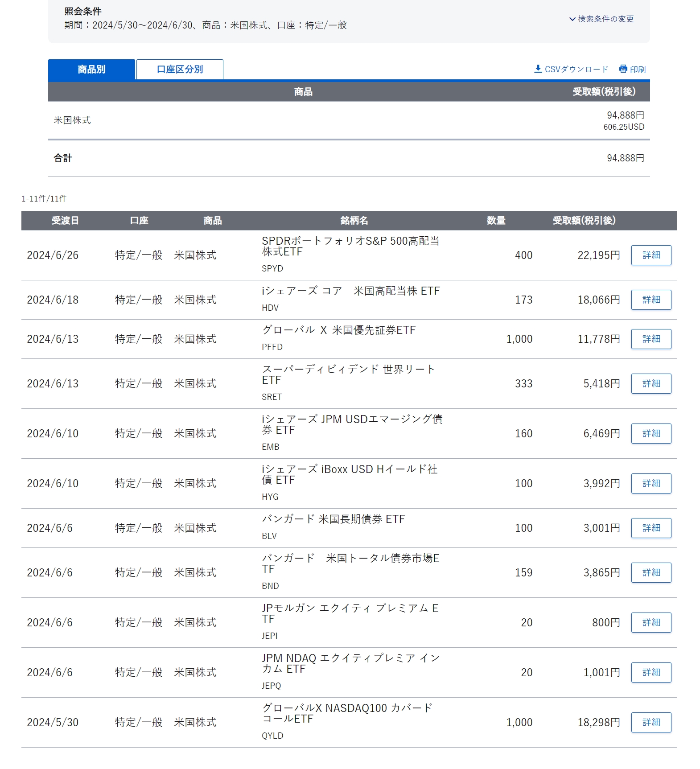Click the 800円 amount

606,622
